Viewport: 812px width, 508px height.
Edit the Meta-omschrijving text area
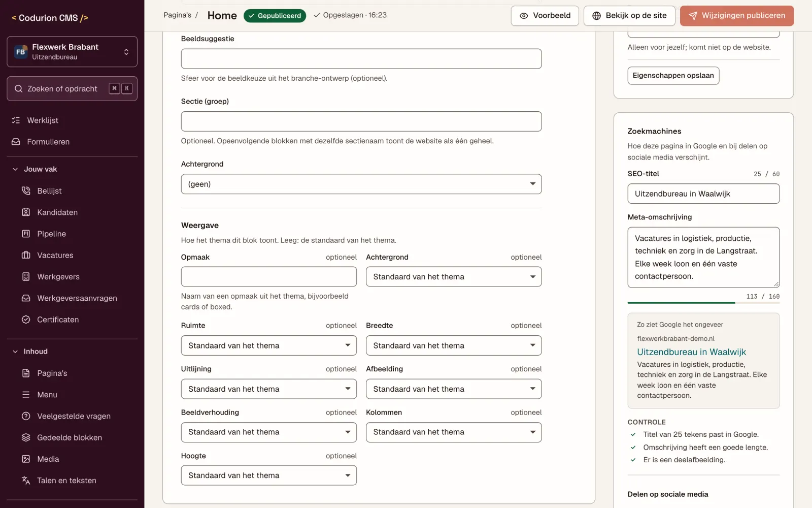(703, 258)
